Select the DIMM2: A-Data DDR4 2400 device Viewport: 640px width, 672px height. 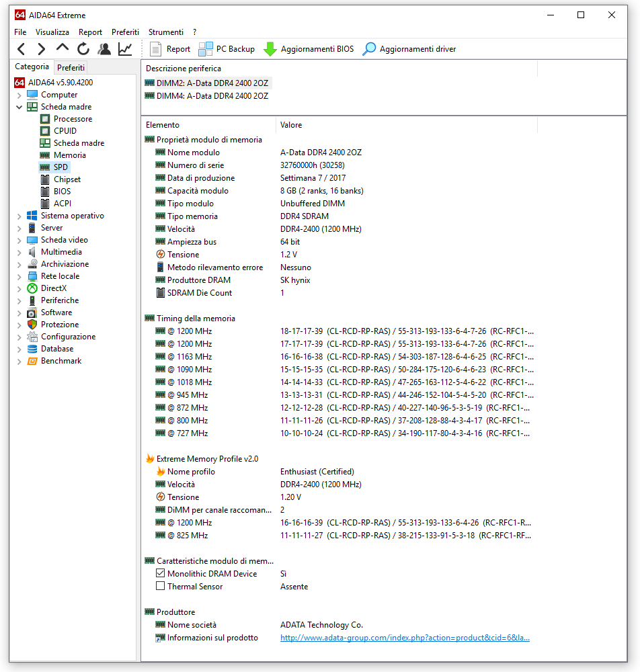click(207, 83)
